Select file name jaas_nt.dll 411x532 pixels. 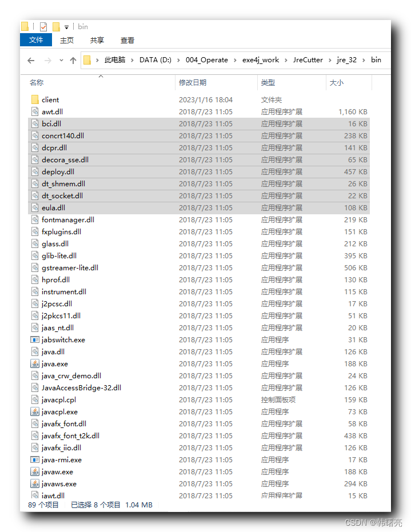pos(58,328)
